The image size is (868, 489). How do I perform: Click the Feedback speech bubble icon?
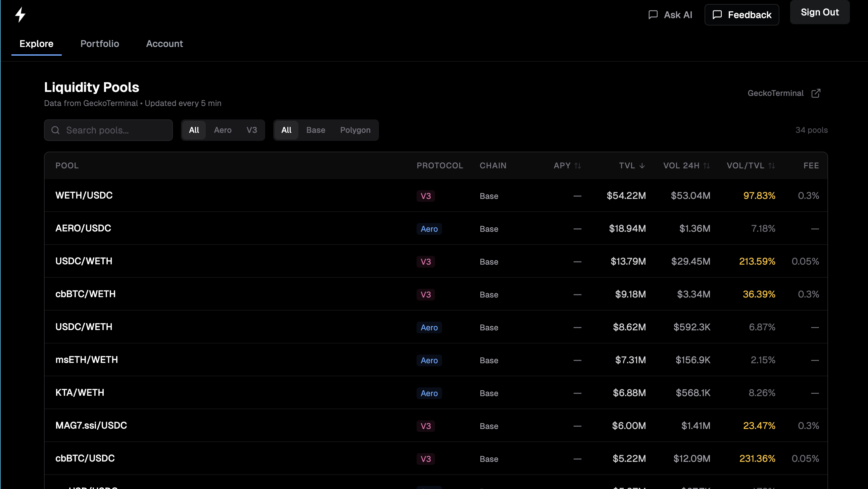pyautogui.click(x=717, y=14)
